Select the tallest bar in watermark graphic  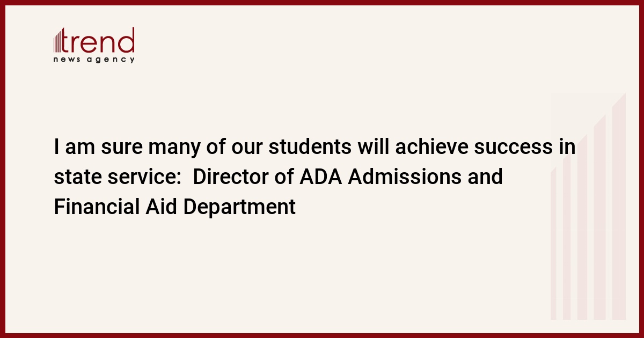point(619,207)
